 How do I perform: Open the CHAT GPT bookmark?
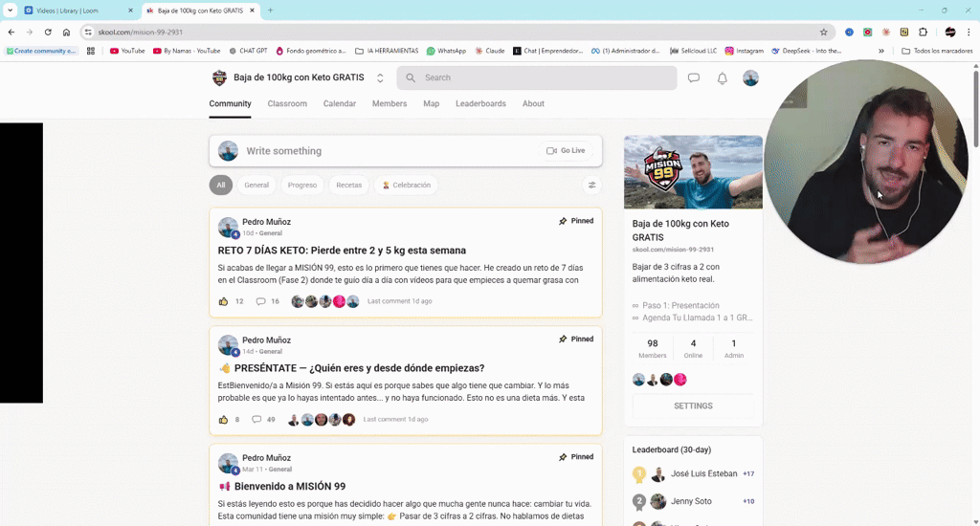click(x=248, y=51)
